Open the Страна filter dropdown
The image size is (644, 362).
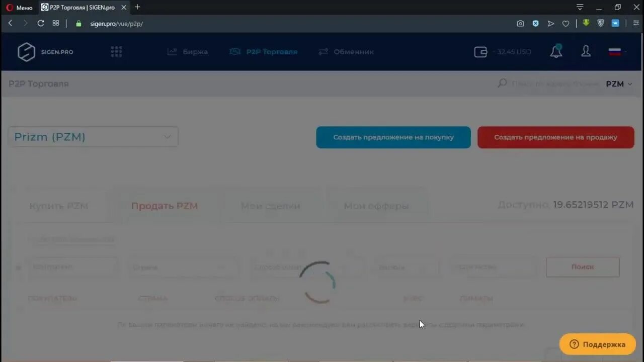(183, 267)
